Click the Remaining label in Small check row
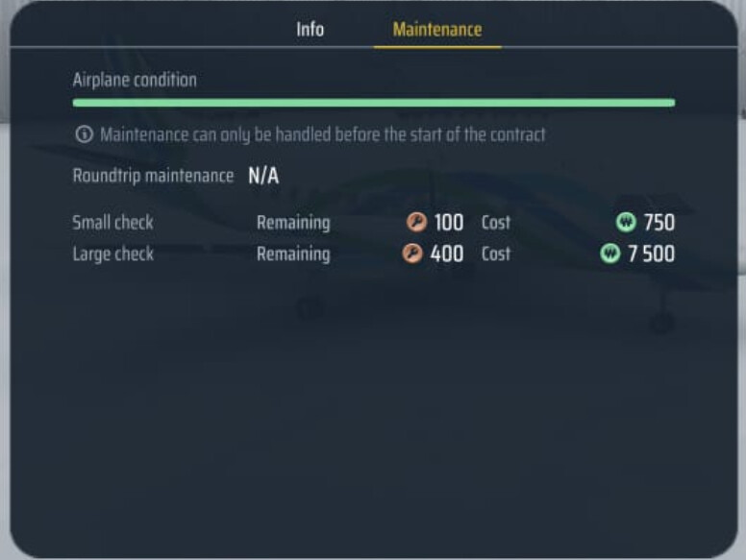The image size is (746, 560). (x=293, y=223)
